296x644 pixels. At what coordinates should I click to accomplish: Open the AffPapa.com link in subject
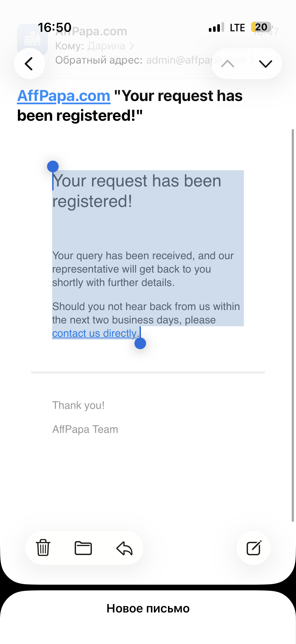(64, 96)
